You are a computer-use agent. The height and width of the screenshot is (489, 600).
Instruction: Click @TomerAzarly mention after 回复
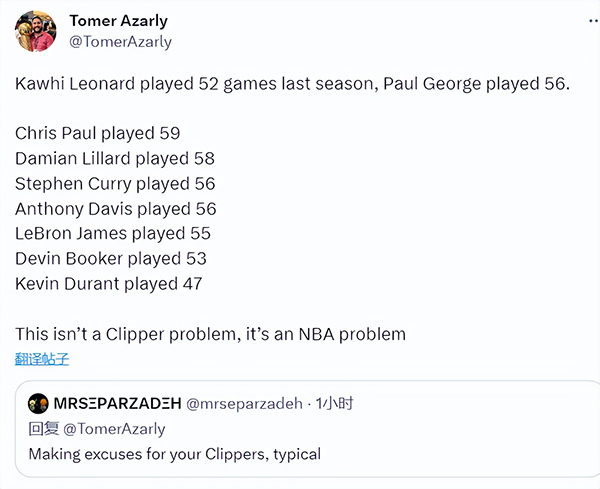point(114,429)
